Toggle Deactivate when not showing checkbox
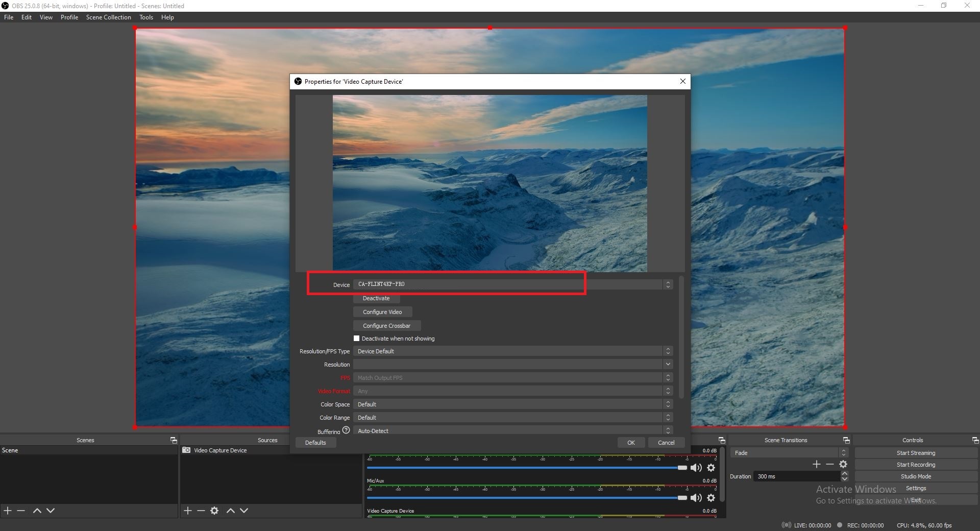The height and width of the screenshot is (531, 980). pyautogui.click(x=357, y=339)
